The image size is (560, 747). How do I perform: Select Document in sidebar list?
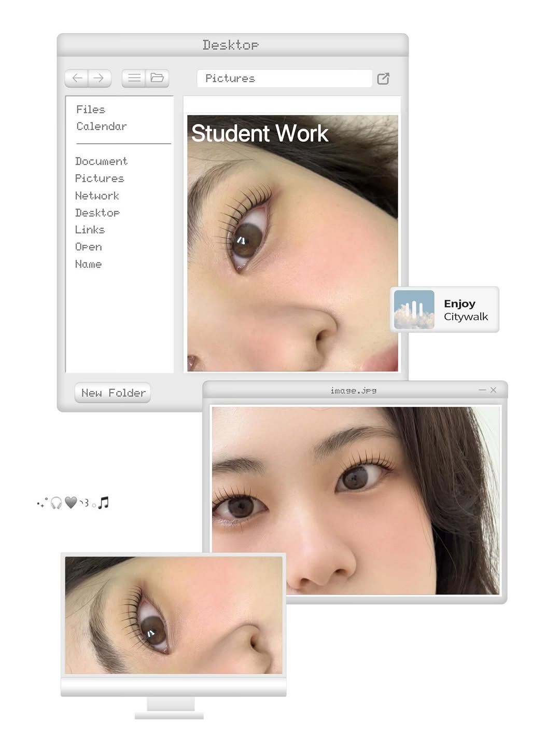101,161
